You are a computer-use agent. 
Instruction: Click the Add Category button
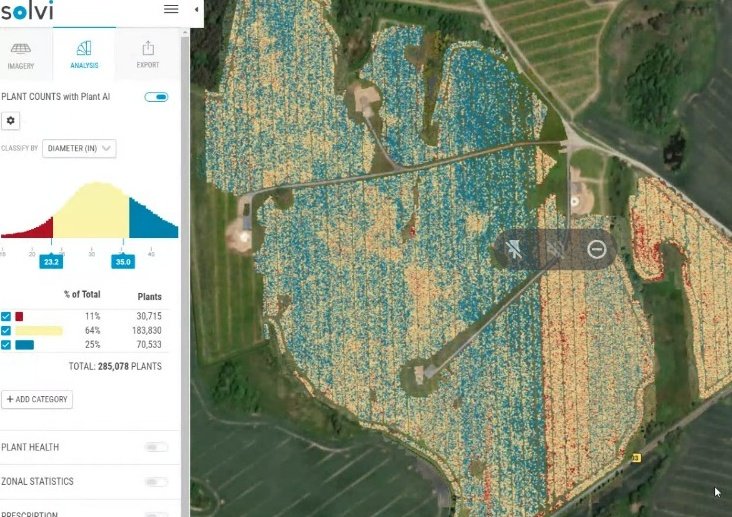37,399
